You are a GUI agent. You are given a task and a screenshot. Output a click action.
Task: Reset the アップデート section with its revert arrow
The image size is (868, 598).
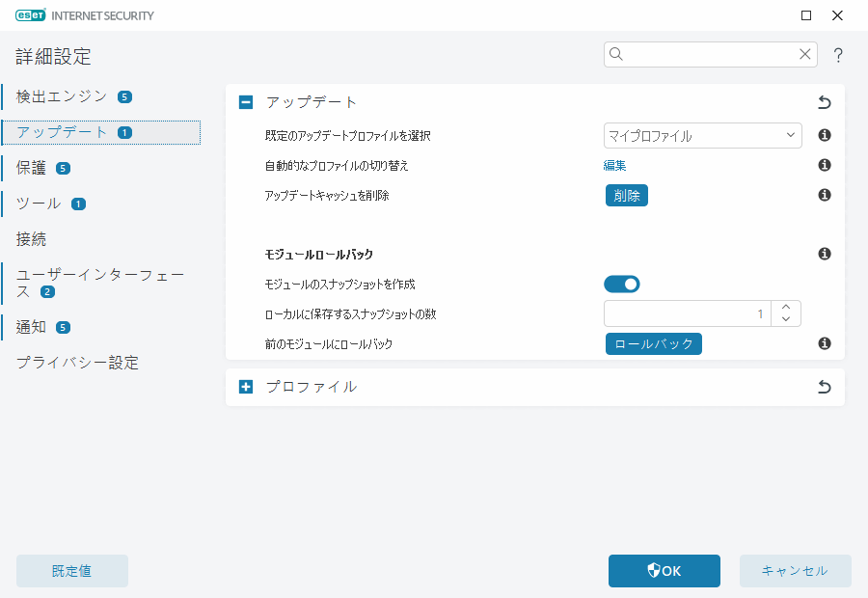coord(824,100)
